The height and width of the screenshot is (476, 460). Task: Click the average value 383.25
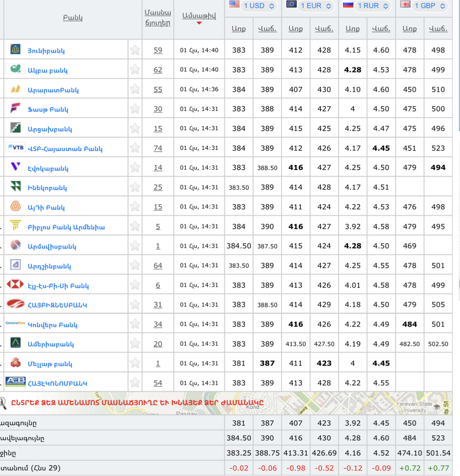point(239,453)
